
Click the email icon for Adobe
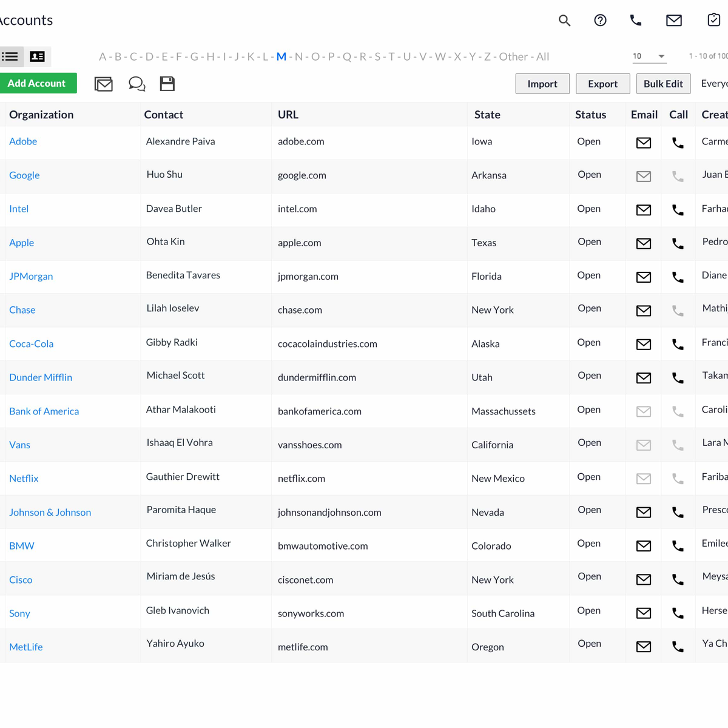point(644,143)
